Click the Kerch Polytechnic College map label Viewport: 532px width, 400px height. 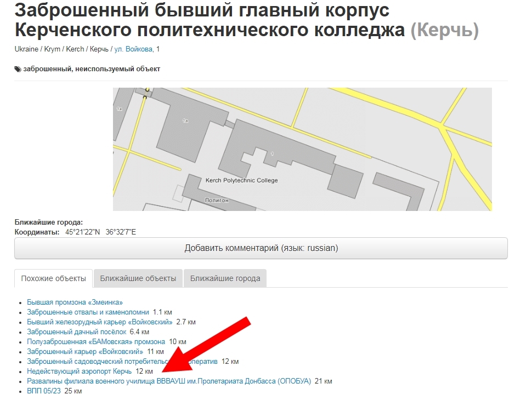[241, 180]
